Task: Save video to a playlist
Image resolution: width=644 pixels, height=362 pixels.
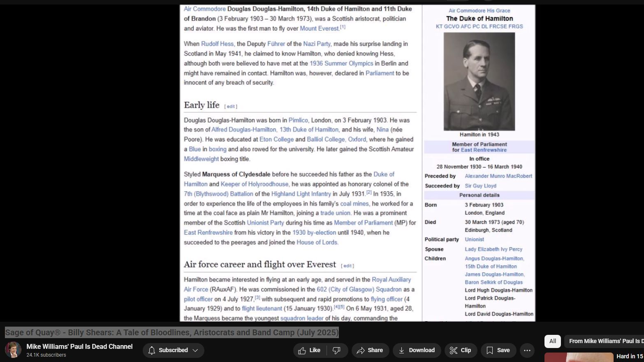Action: coord(498,350)
